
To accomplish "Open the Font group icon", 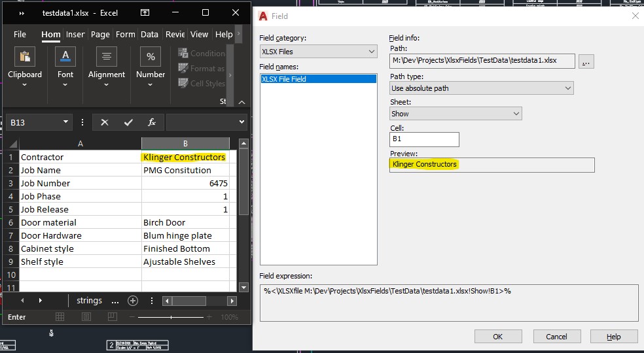I will point(65,57).
